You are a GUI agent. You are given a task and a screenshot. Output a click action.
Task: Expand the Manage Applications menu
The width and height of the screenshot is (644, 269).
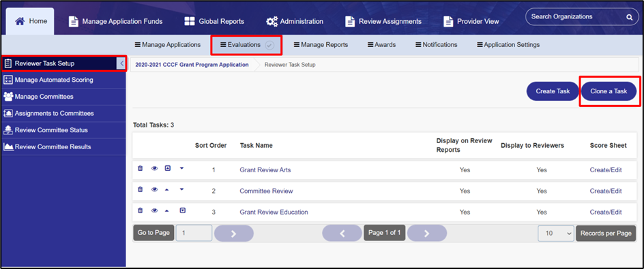click(x=168, y=45)
